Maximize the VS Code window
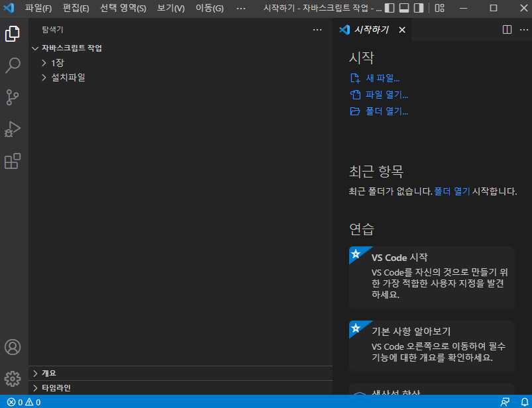This screenshot has height=408, width=532. tap(494, 8)
